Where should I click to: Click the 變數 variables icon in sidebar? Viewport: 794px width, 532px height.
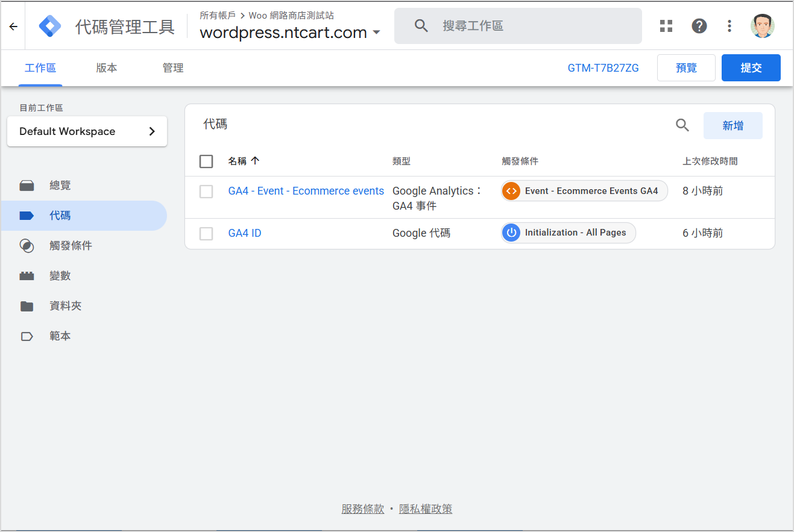27,276
